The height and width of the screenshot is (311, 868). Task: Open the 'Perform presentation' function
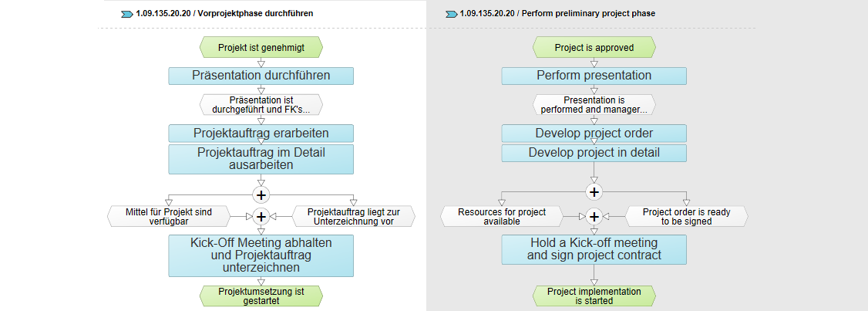click(x=594, y=76)
